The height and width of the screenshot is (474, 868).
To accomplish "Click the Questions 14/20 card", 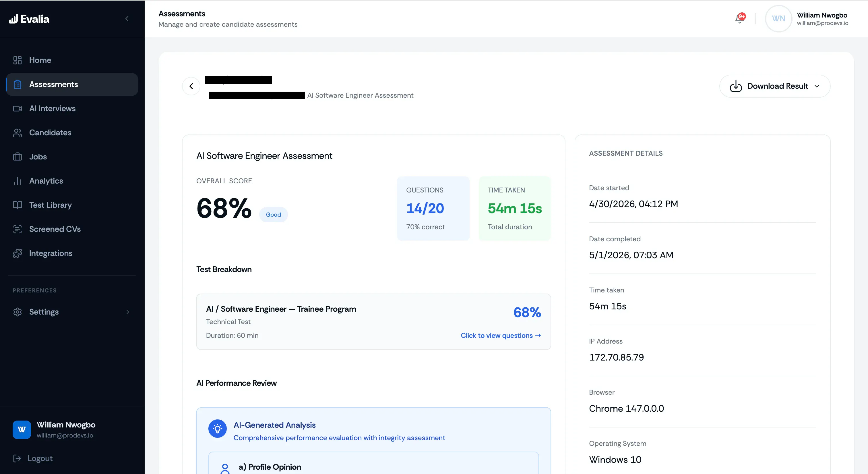I will tap(433, 208).
